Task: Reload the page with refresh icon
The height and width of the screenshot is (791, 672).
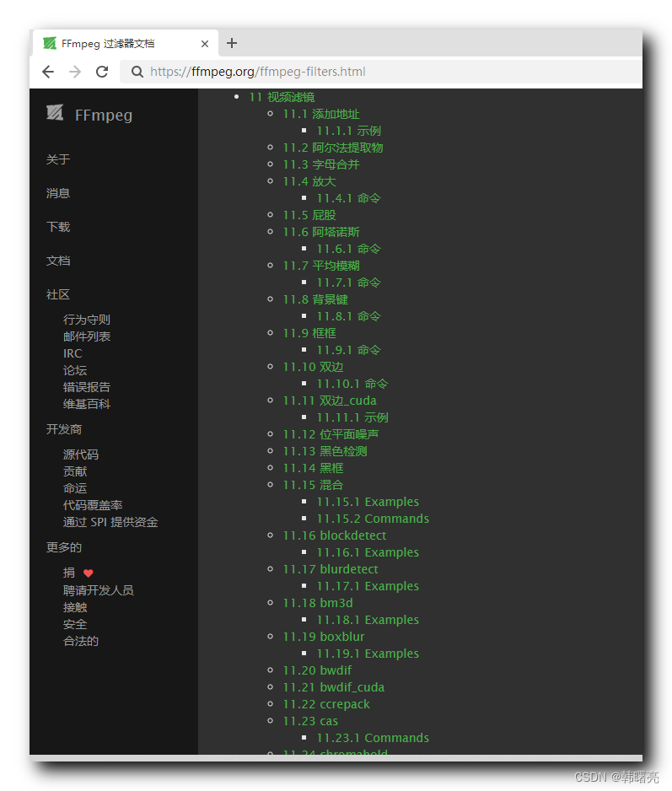Action: click(x=102, y=72)
